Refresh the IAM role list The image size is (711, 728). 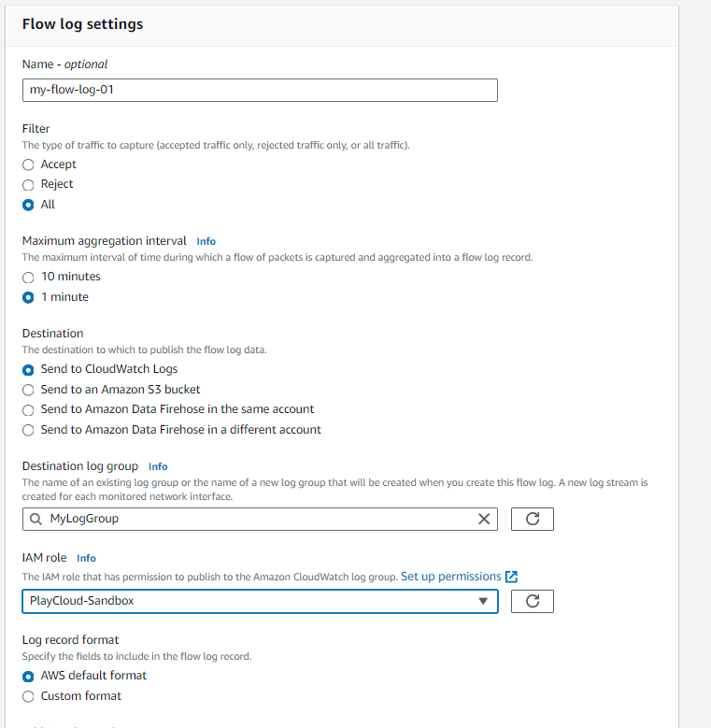click(533, 601)
